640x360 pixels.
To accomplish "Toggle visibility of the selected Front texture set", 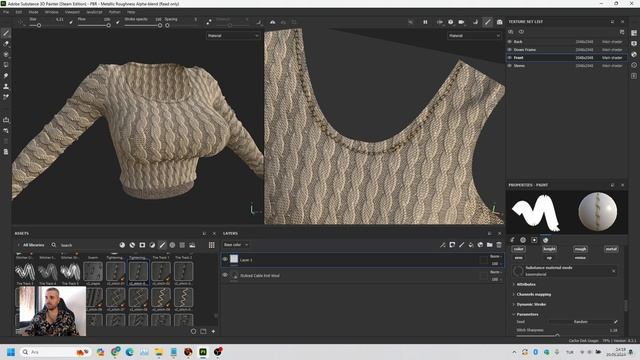I will coord(510,58).
